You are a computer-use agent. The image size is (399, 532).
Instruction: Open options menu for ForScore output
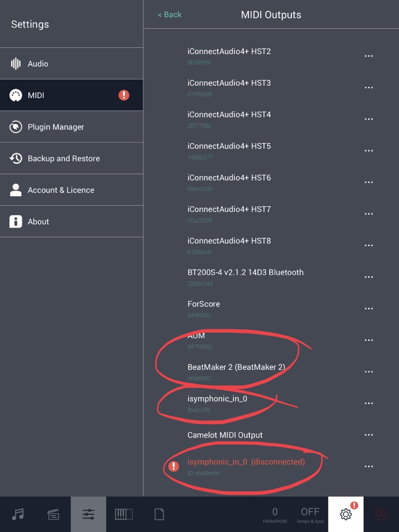pos(369,309)
